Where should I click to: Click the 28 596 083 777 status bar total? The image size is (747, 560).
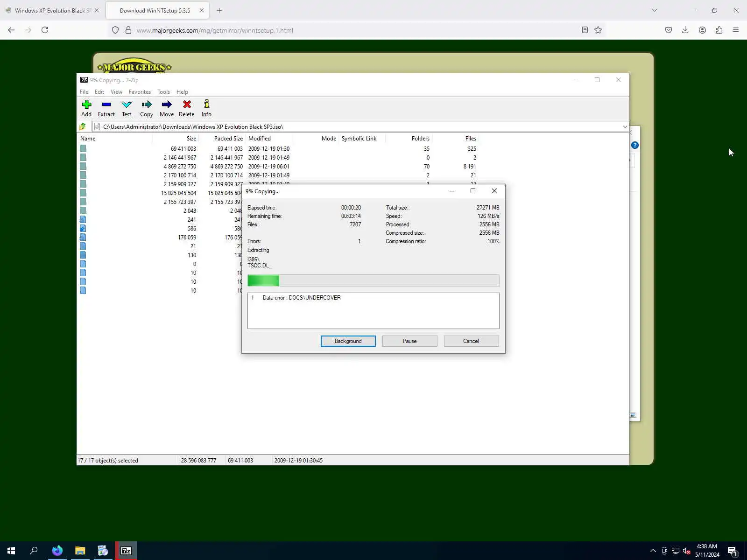[198, 461]
